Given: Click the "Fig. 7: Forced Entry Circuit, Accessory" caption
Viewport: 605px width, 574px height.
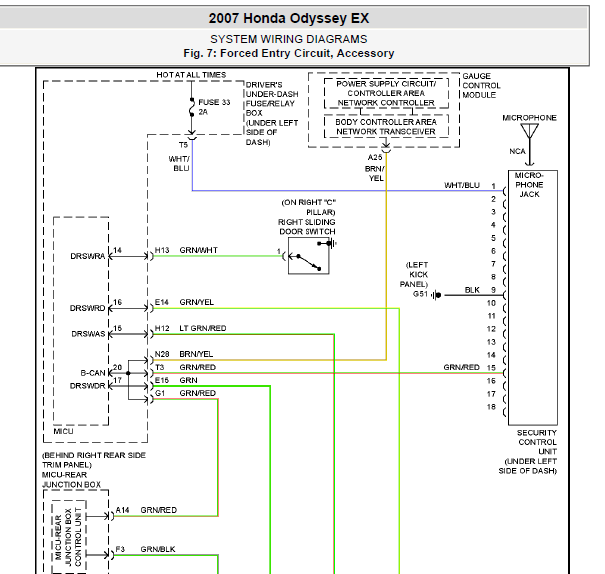Looking at the screenshot, I should [x=289, y=53].
